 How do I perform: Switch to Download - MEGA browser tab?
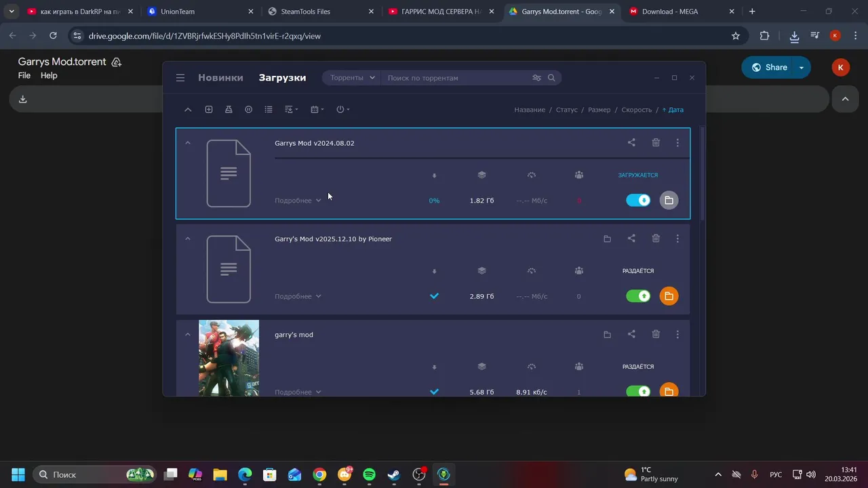pyautogui.click(x=681, y=12)
